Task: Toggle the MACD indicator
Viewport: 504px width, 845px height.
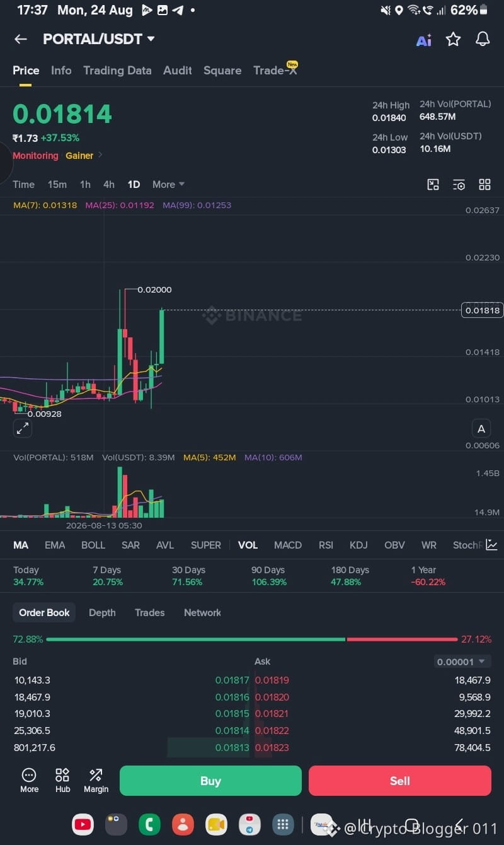Action: (288, 545)
